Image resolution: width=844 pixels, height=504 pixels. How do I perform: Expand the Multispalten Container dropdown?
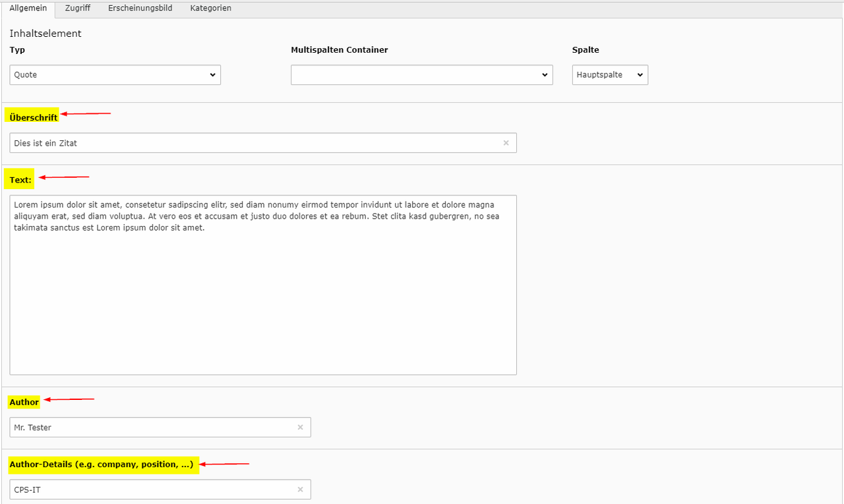(x=421, y=75)
